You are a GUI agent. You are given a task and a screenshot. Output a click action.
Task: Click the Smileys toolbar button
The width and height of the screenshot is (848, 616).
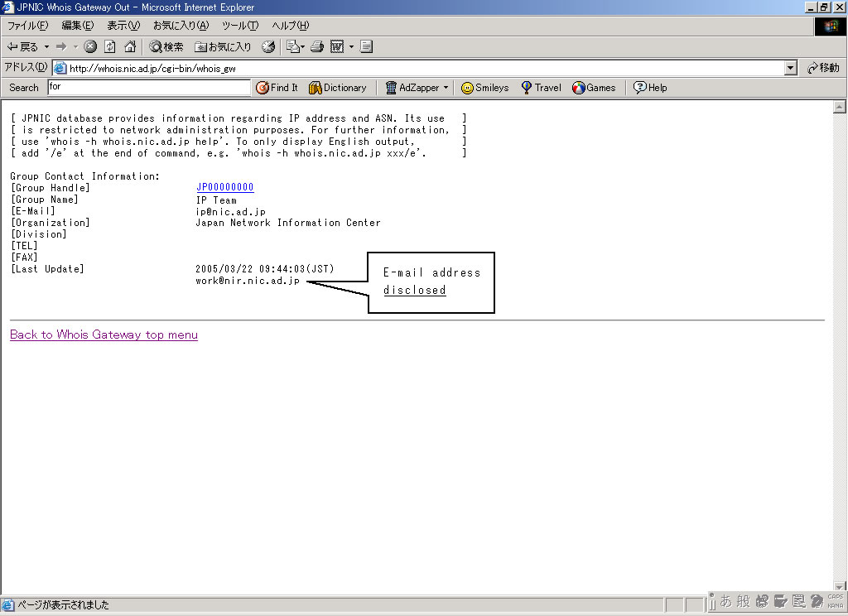(484, 88)
